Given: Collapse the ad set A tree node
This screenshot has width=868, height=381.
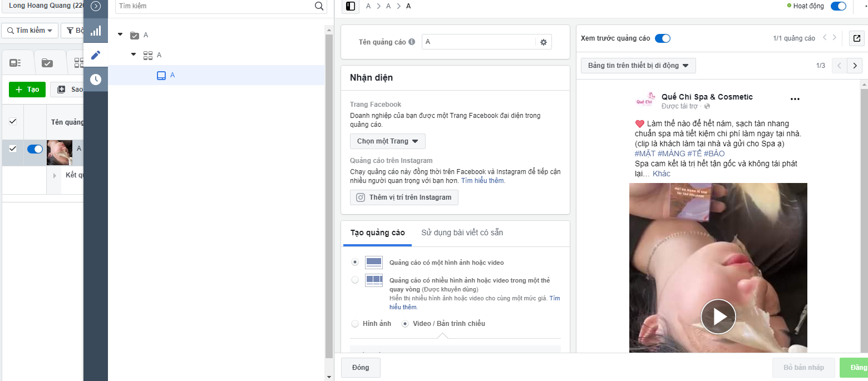Looking at the screenshot, I should pyautogui.click(x=134, y=55).
